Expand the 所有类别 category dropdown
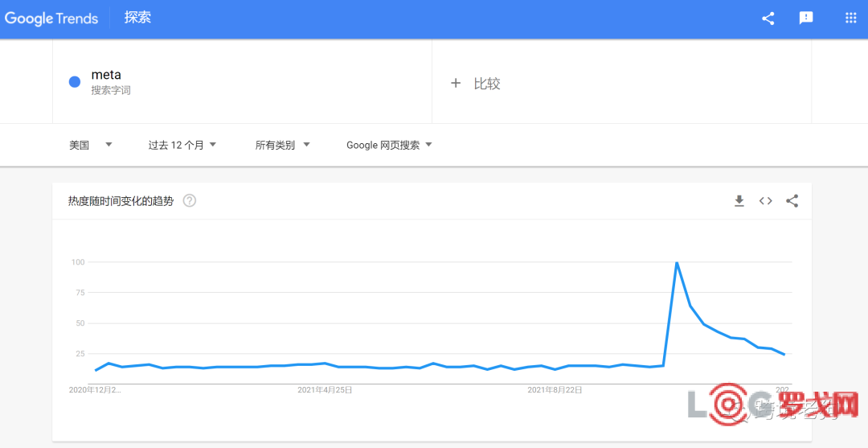Screen dimensions: 868x448 pos(282,145)
